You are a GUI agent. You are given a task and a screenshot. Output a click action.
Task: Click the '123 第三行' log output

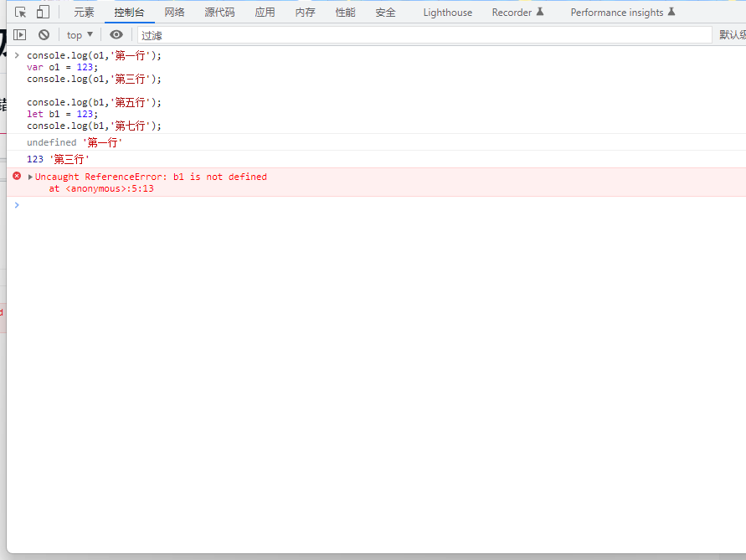(x=58, y=159)
